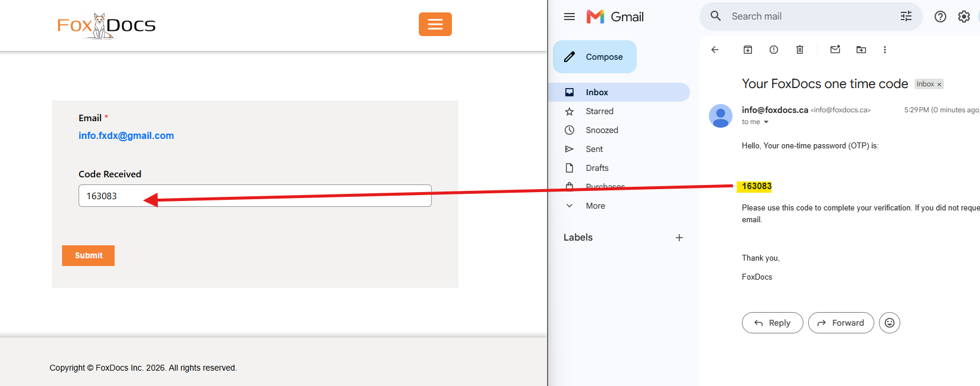This screenshot has width=980, height=386.
Task: Move the email to a folder
Action: point(861,50)
